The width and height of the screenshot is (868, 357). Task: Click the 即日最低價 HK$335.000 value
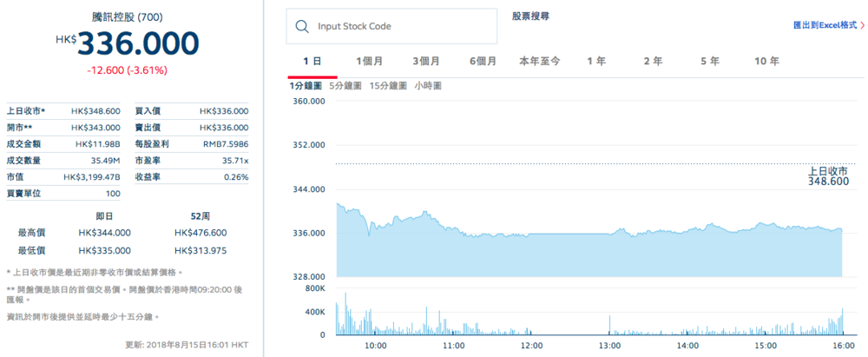coord(105,250)
